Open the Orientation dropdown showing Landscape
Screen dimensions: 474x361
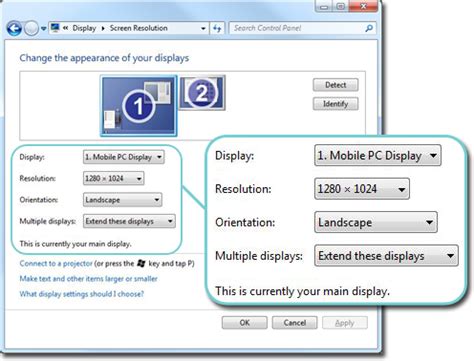122,200
